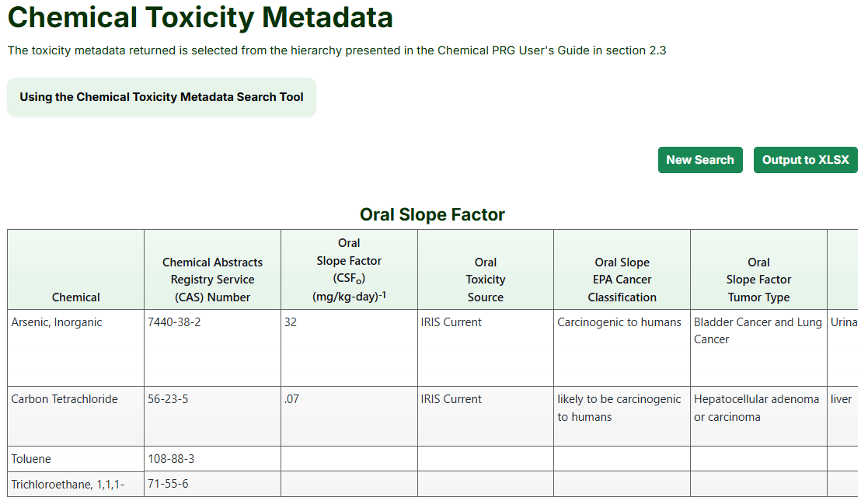Select the slope factor value 32
Viewport: 861px width, 504px height.
[291, 322]
